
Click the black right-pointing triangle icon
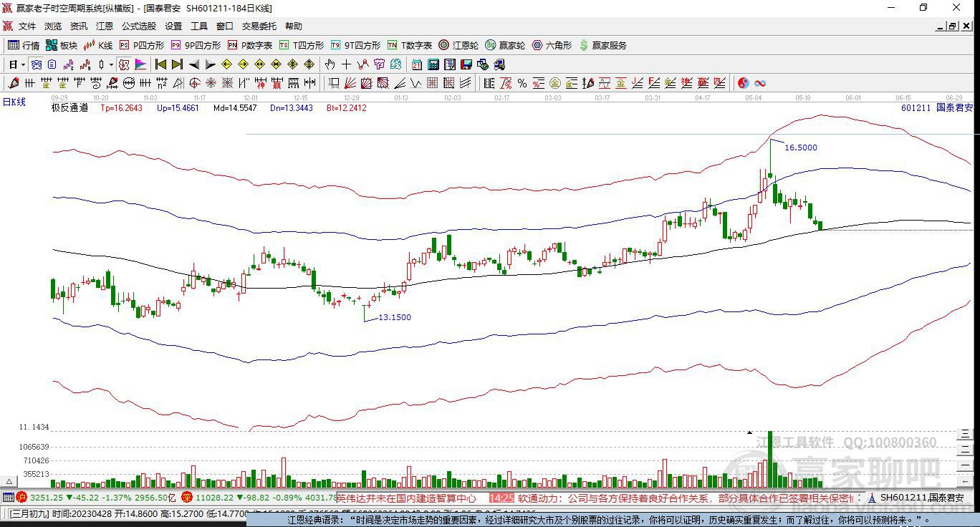pos(210,64)
